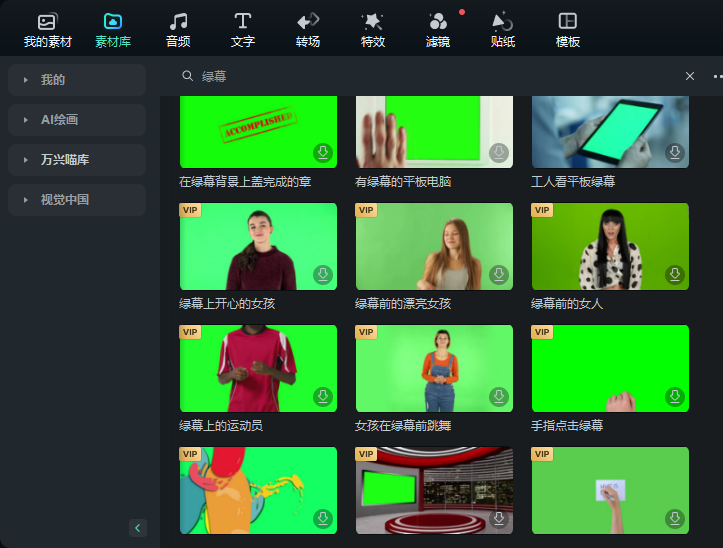Download the 工人看平板绿幕 clip

pos(675,152)
